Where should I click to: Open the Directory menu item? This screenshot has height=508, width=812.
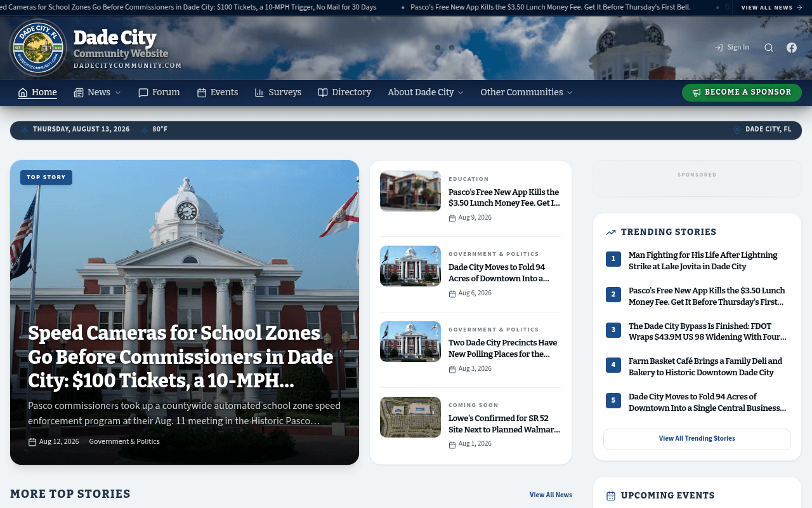click(x=344, y=93)
